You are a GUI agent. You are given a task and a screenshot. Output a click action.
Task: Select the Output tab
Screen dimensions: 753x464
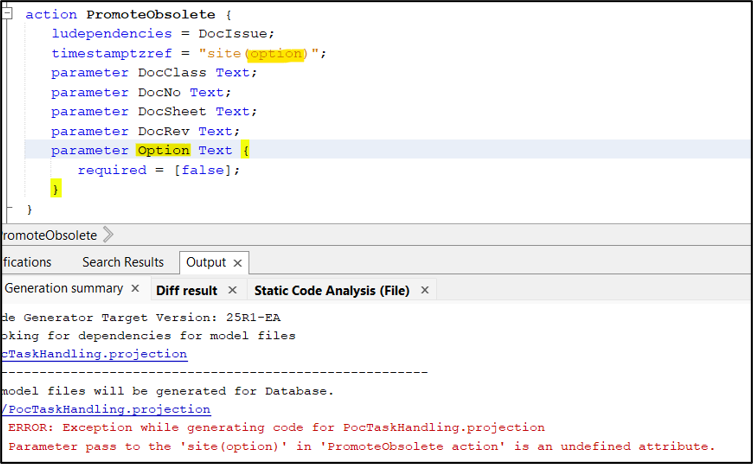point(205,262)
